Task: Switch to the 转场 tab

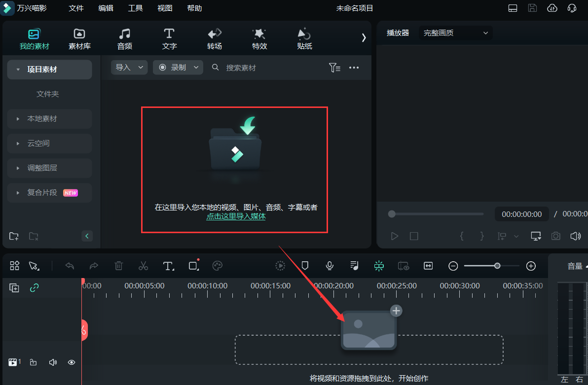Action: [x=214, y=38]
